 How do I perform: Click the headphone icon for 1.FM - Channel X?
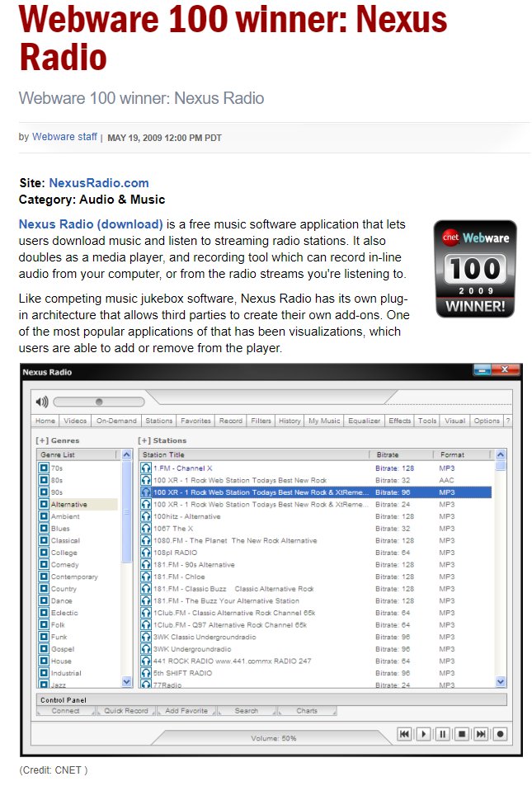146,468
